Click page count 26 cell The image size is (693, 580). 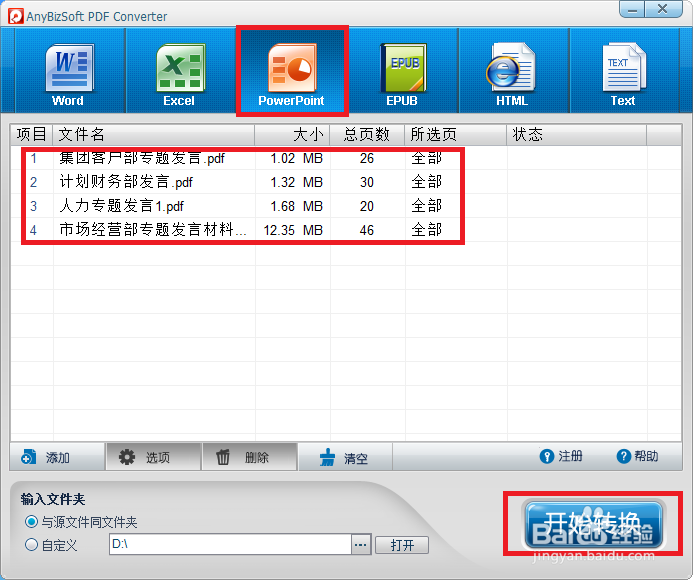[367, 158]
